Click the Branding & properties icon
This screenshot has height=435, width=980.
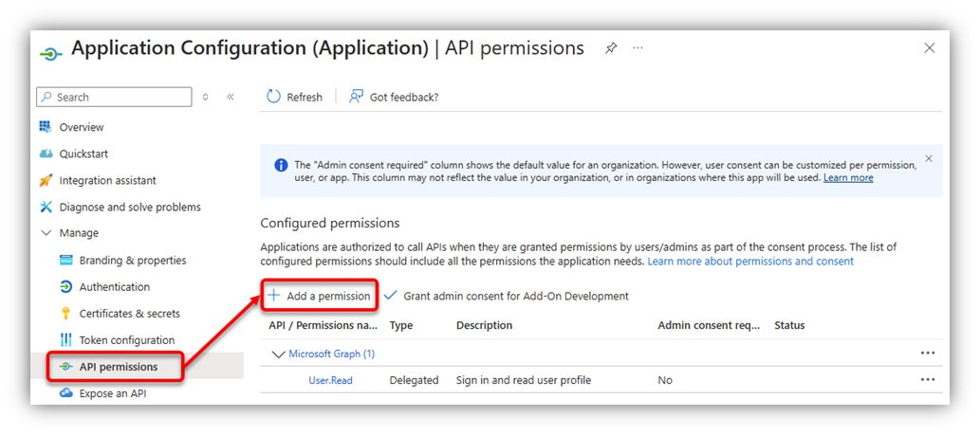pos(65,261)
